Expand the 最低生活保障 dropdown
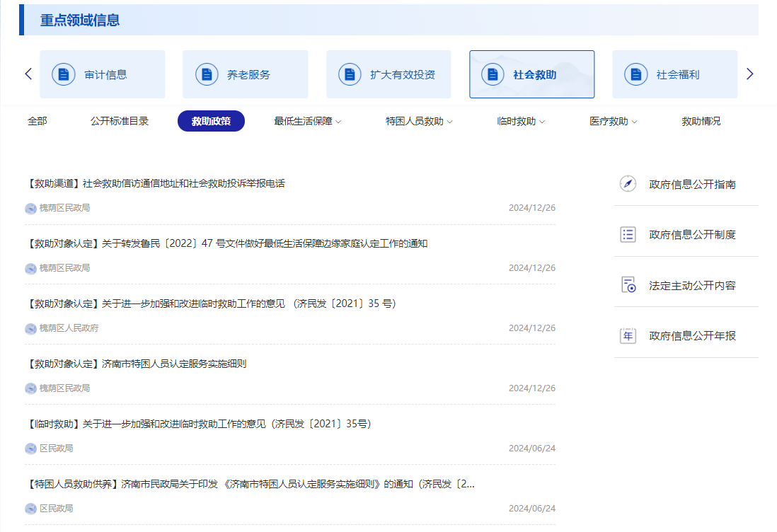Image resolution: width=777 pixels, height=532 pixels. (x=307, y=122)
